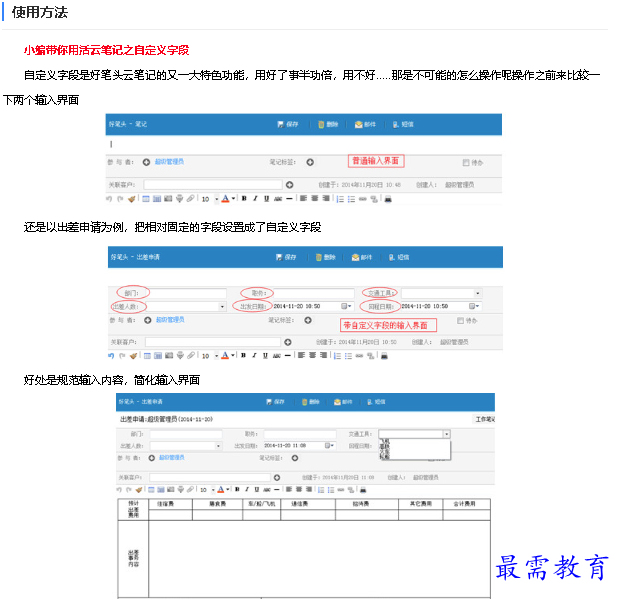The height and width of the screenshot is (599, 617).
Task: Focus the 关联客户 input in the 笔记 window
Action: coord(213,185)
